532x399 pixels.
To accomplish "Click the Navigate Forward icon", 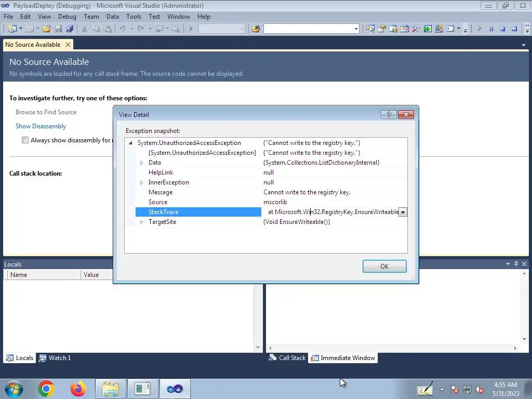I will 176,29.
